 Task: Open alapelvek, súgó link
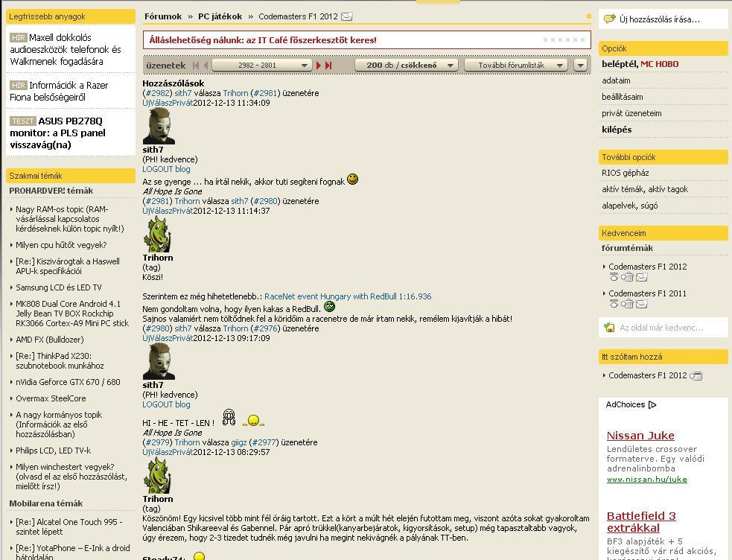(x=630, y=206)
